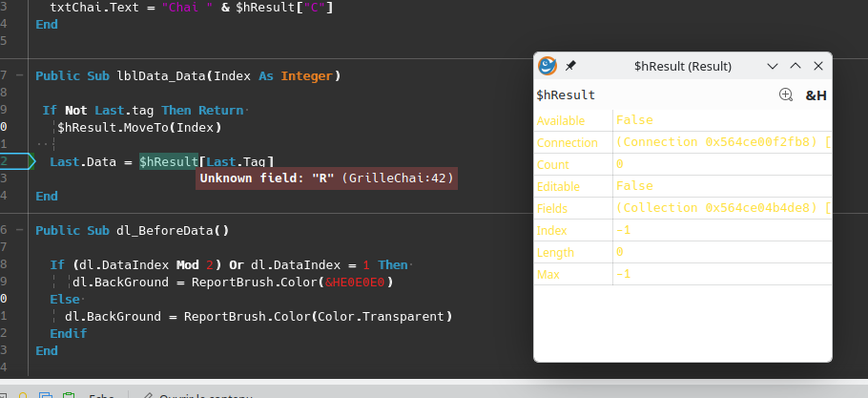Click the blue windows icon in bottom bar
868x398 pixels.
point(46,393)
